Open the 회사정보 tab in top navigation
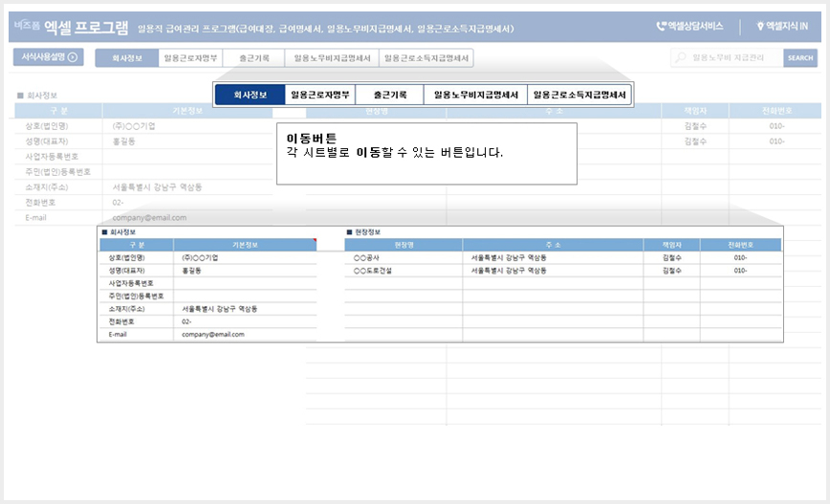Viewport: 830px width, 504px height. click(x=127, y=58)
